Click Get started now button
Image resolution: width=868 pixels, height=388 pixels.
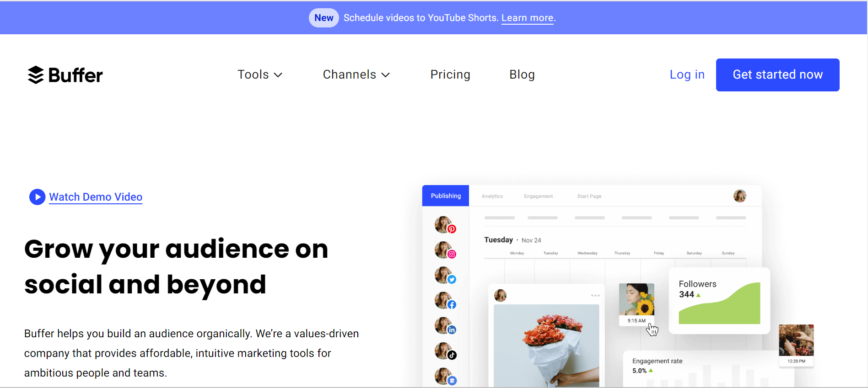[x=777, y=75]
